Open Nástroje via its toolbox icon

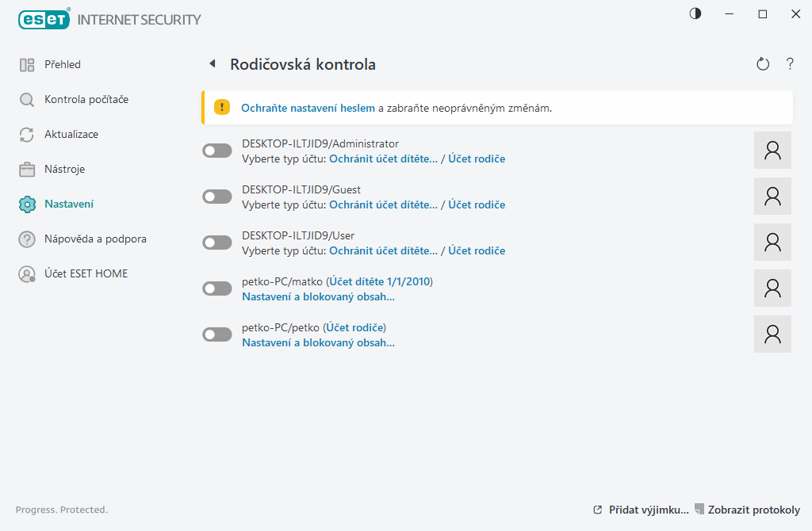pyautogui.click(x=27, y=169)
